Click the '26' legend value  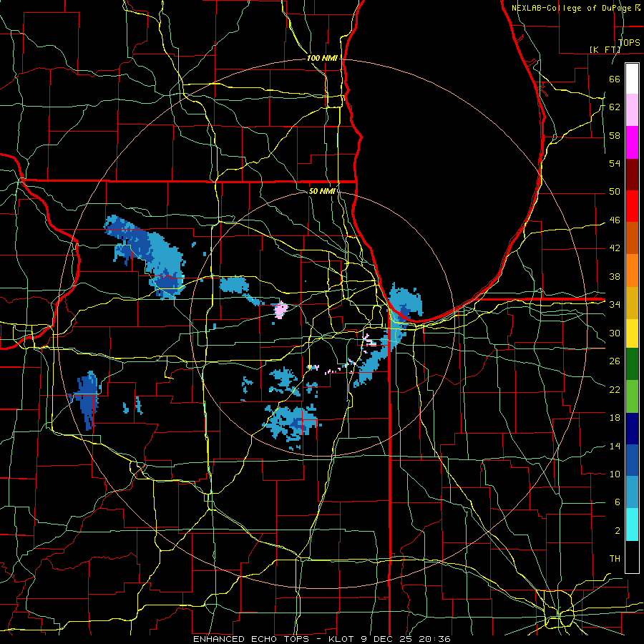615,361
